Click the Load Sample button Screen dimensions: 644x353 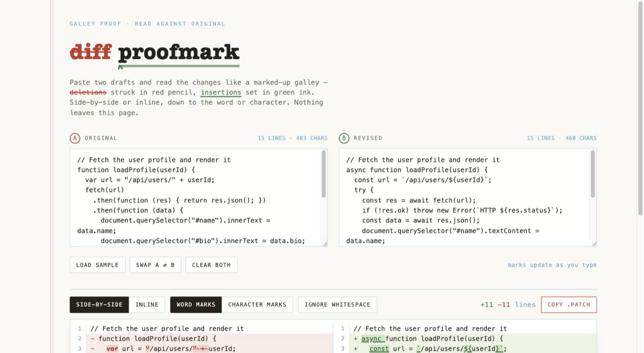point(98,265)
